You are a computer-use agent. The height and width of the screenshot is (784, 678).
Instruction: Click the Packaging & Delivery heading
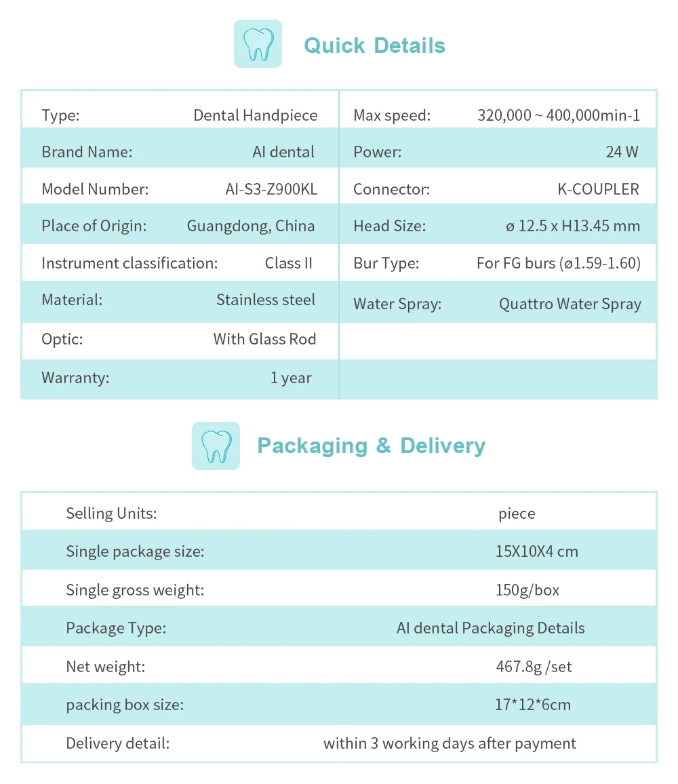371,446
